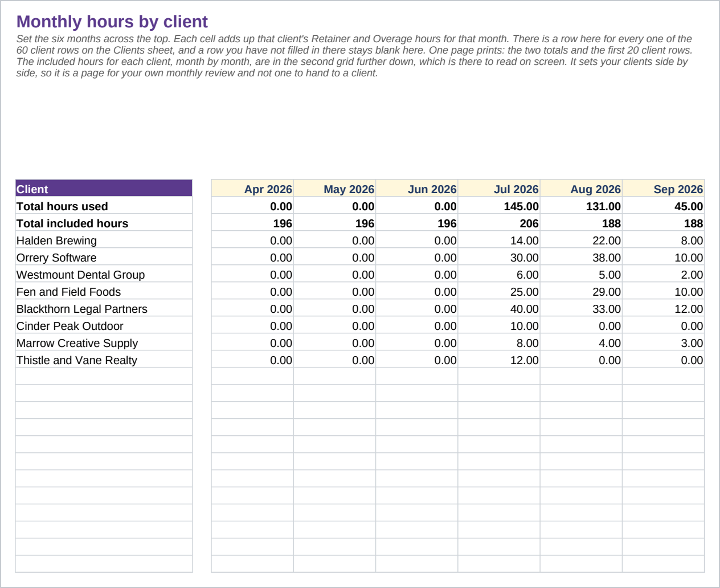
Task: Select the 'Monthly hours by client' title
Action: click(112, 22)
